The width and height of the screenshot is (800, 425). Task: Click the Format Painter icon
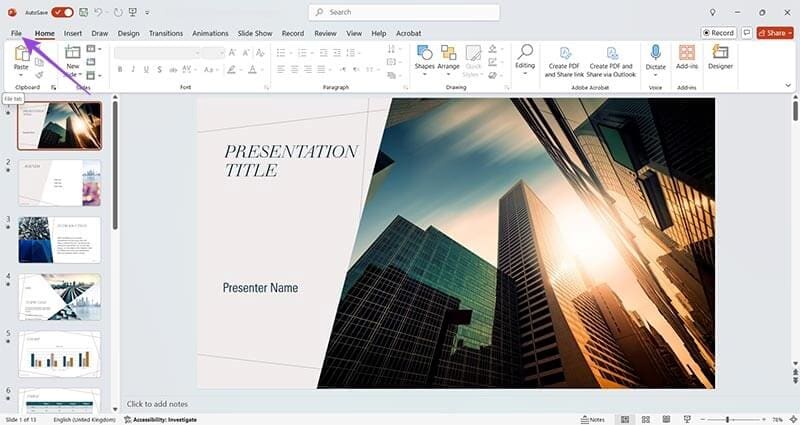39,74
